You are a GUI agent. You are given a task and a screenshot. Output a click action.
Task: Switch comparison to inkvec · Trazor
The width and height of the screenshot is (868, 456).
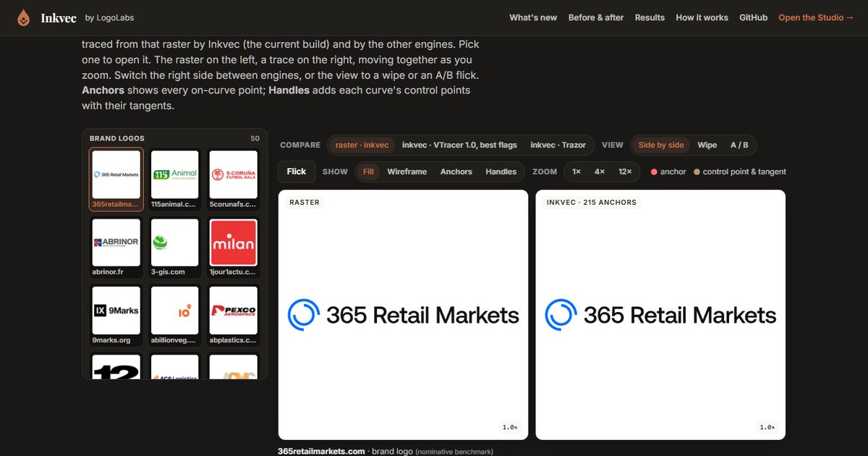(558, 145)
